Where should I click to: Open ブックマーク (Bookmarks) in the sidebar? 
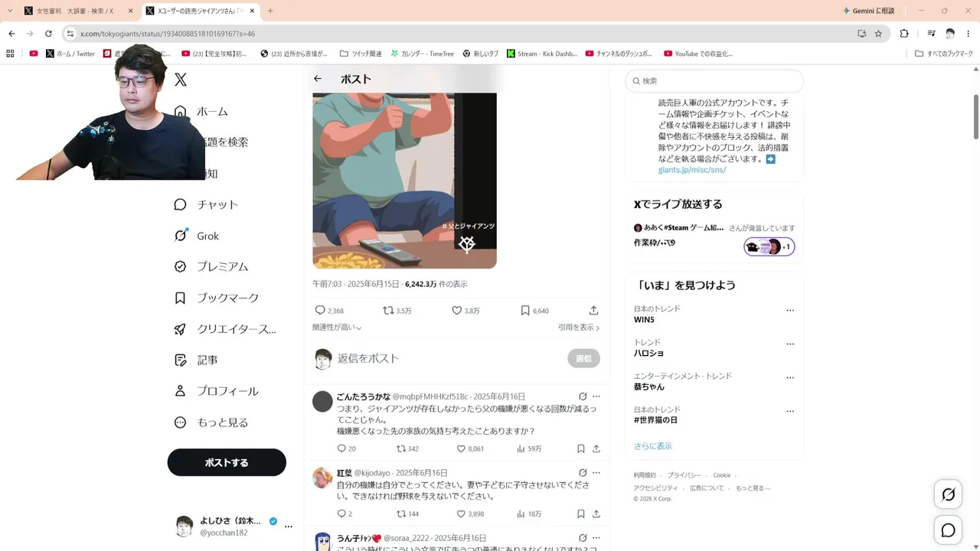[x=217, y=298]
